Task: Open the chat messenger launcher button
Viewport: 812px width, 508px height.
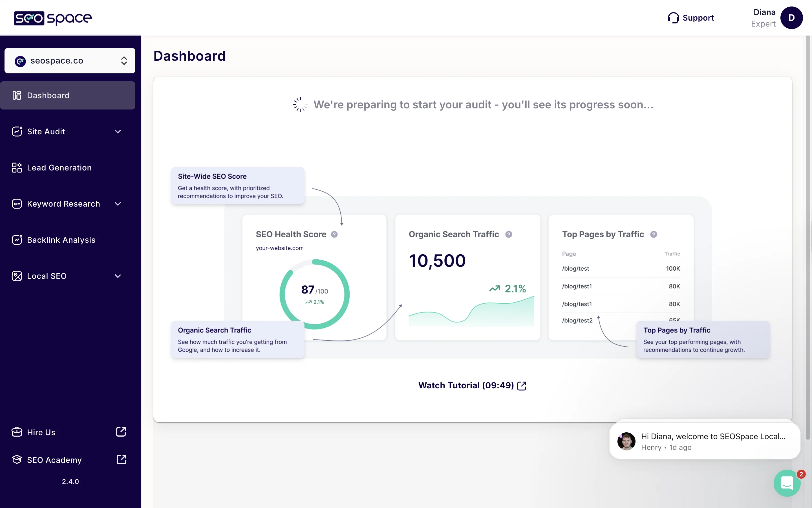Action: (x=787, y=483)
